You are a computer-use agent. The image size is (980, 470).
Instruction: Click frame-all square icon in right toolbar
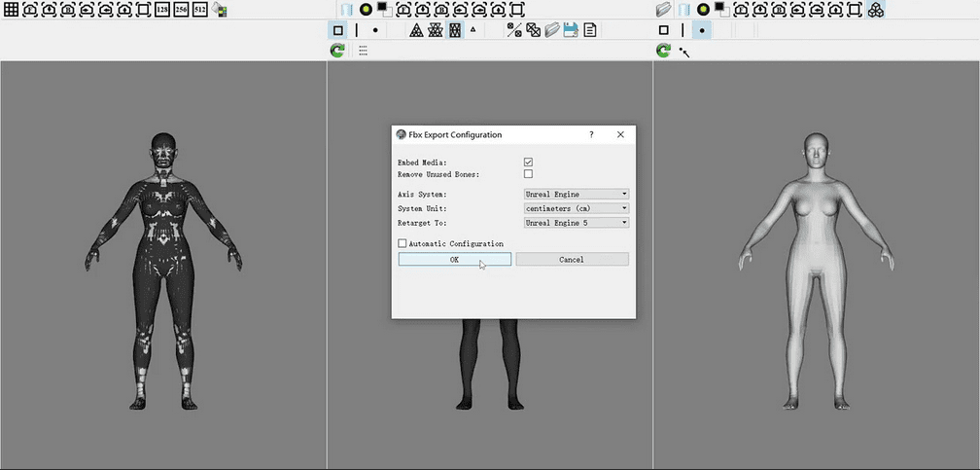pyautogui.click(x=855, y=10)
